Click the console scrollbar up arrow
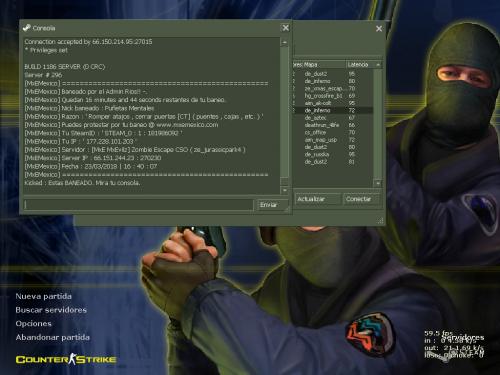The width and height of the screenshot is (500, 375). [x=284, y=42]
